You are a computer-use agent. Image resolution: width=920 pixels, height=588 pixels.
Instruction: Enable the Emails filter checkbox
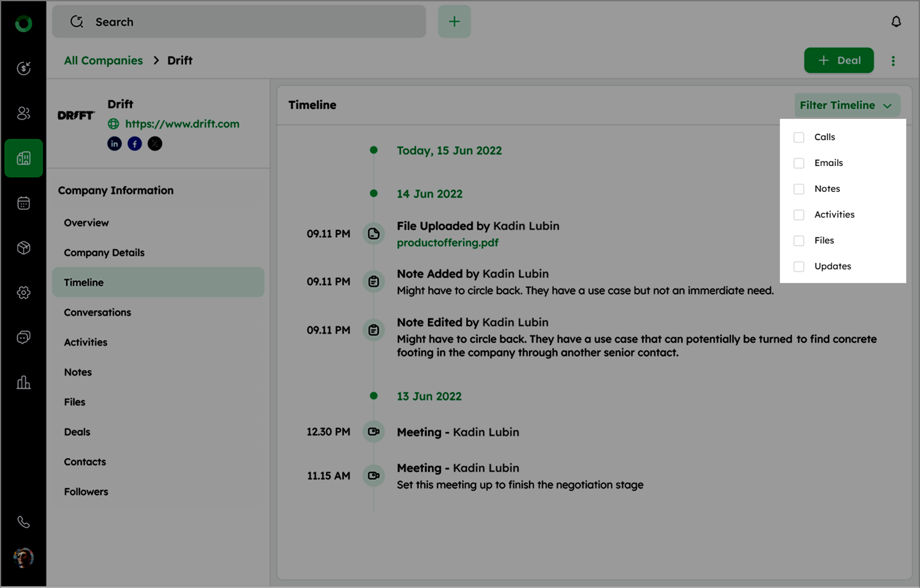click(x=799, y=163)
